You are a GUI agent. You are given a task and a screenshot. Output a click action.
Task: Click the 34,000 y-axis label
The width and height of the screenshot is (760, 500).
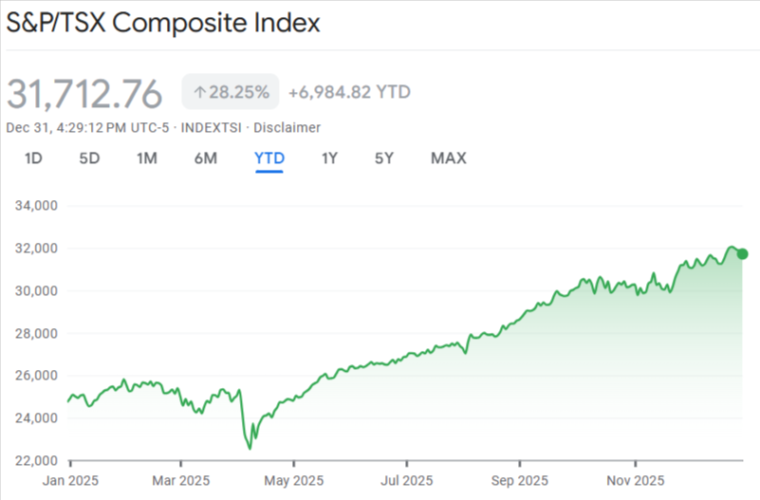click(x=39, y=206)
